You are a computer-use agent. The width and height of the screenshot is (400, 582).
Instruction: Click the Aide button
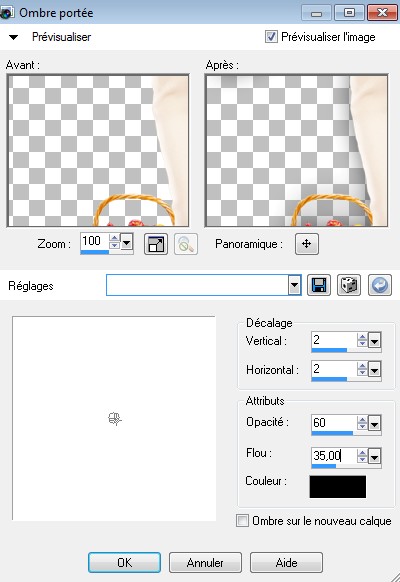[x=286, y=563]
